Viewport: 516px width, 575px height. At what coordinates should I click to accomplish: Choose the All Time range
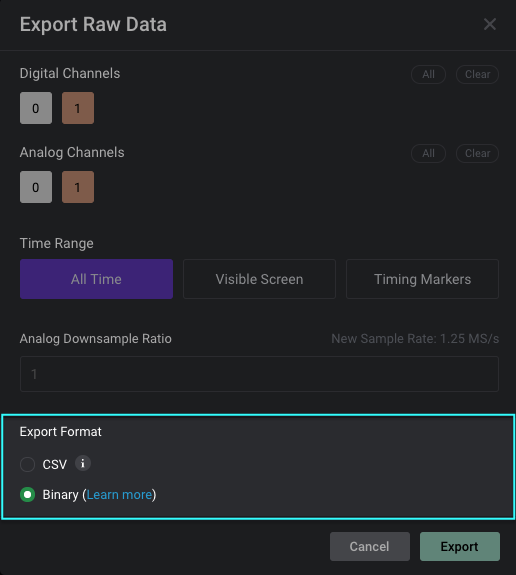(x=96, y=279)
